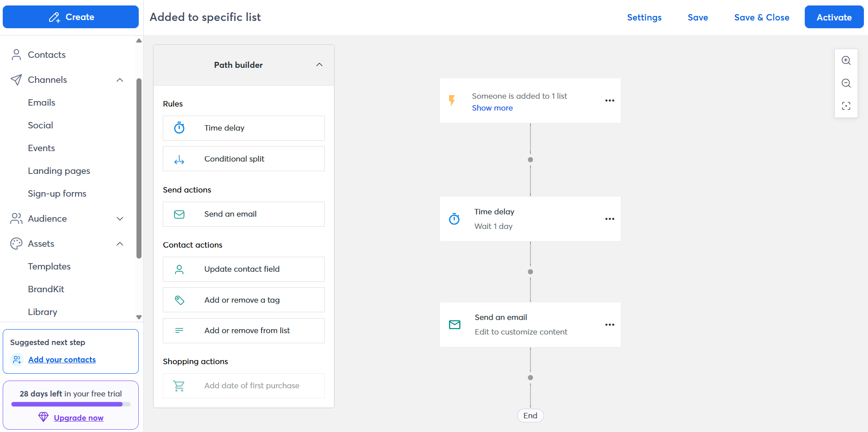The image size is (868, 432).
Task: Click the Add date of first purchase cart icon
Action: point(179,386)
